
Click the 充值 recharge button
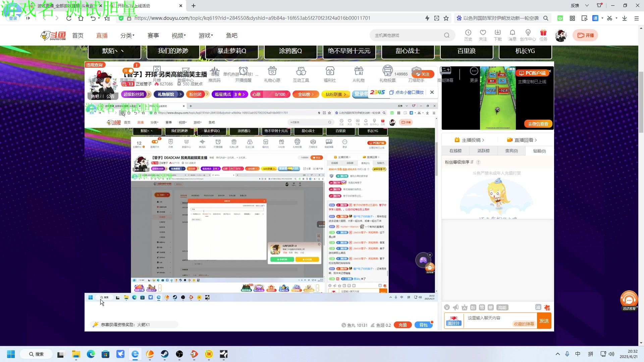tap(403, 325)
